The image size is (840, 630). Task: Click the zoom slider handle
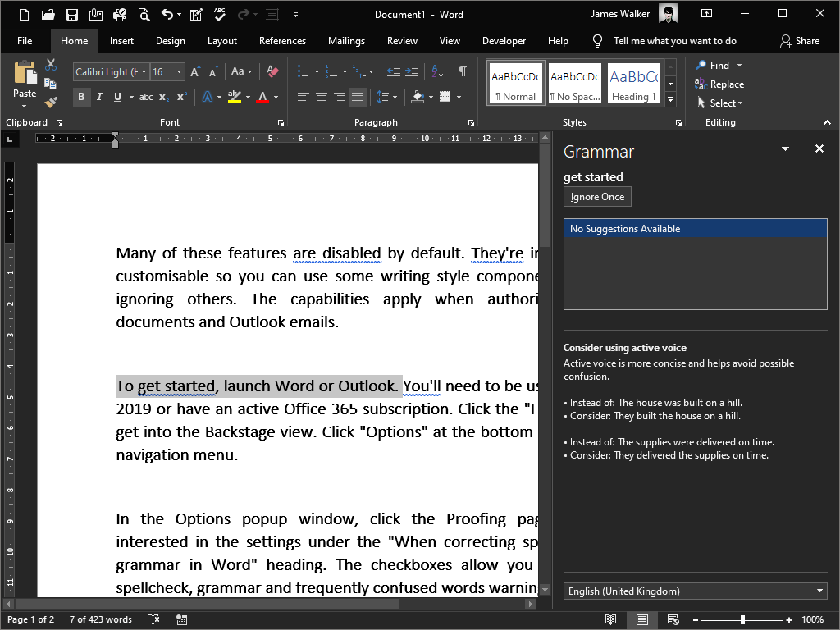click(742, 620)
